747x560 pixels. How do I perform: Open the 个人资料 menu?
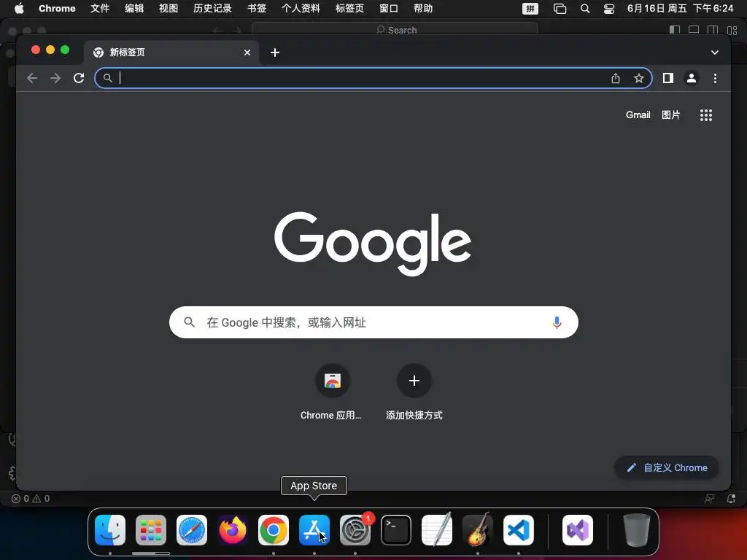tap(301, 9)
